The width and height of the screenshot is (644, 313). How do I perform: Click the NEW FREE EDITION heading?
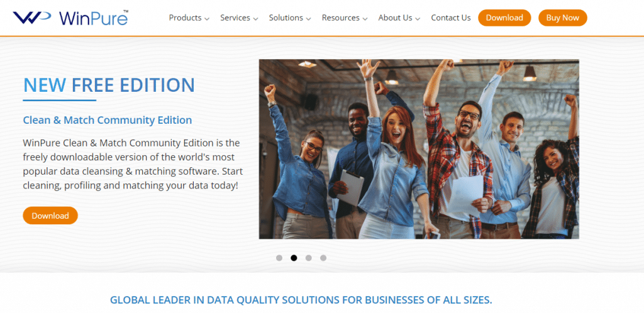coord(109,85)
